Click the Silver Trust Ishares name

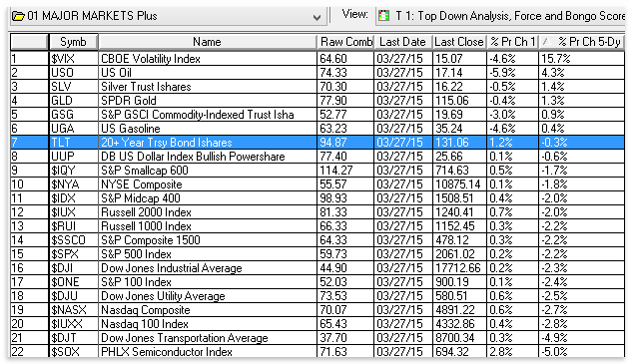(x=146, y=87)
